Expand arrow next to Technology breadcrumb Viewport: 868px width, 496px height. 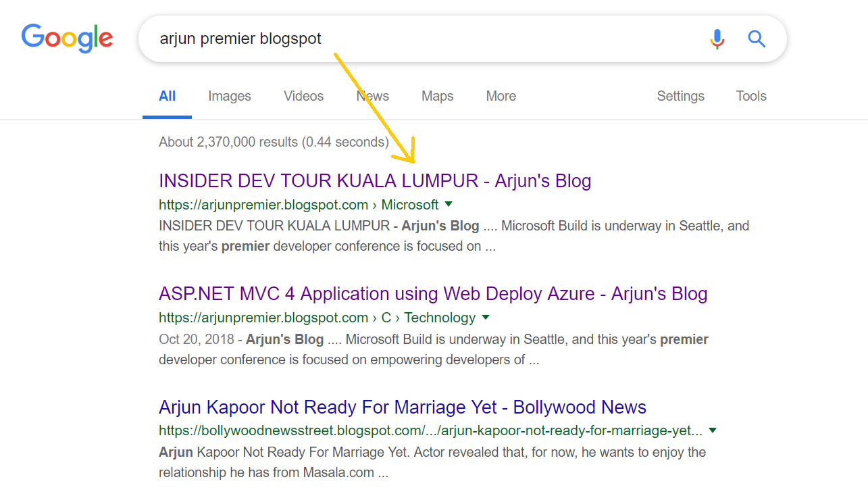click(x=486, y=318)
